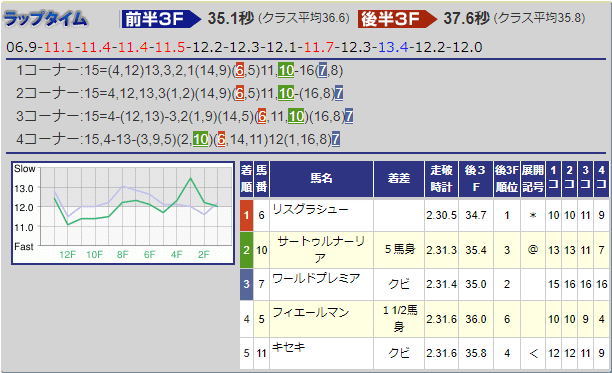Click the @ 展開記号 symbol
The width and height of the screenshot is (612, 373).
pyautogui.click(x=533, y=250)
